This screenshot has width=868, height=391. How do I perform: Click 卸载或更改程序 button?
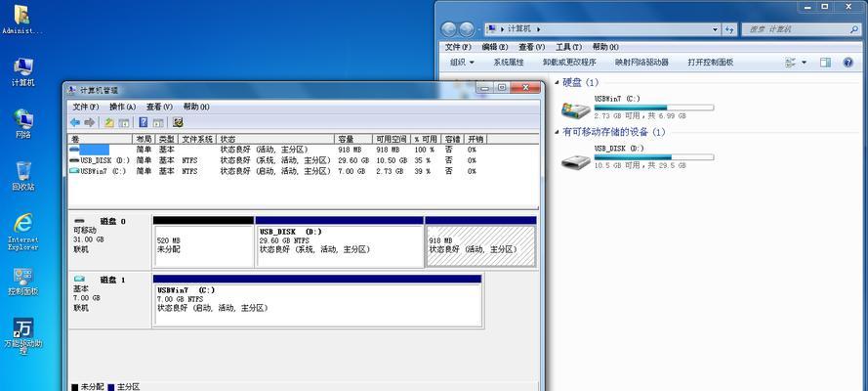[569, 63]
